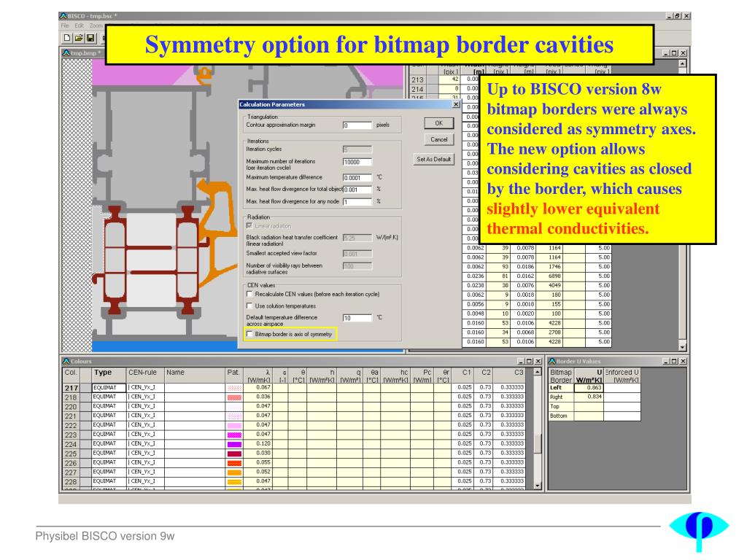The height and width of the screenshot is (560, 747).
Task: Select lambda value 0.120 in row 224
Action: coord(258,444)
